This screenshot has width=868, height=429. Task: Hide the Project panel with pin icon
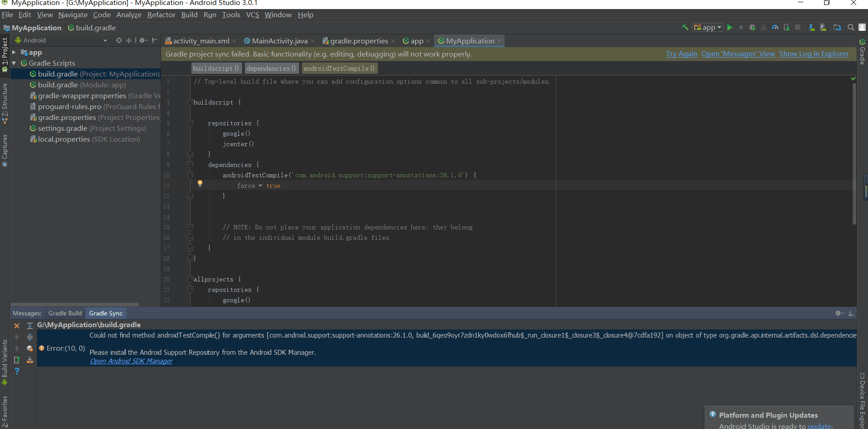point(154,40)
